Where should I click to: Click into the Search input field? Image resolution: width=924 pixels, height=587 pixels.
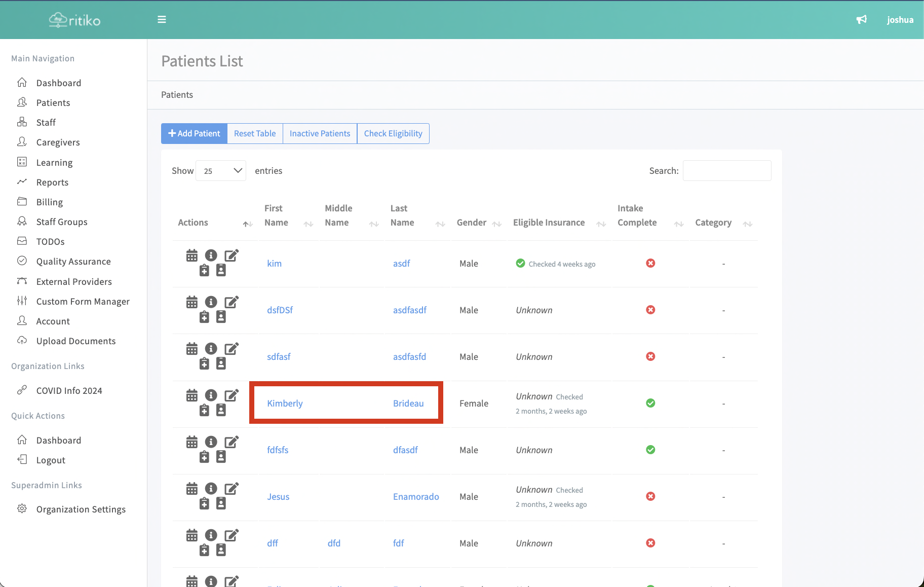[x=726, y=171]
